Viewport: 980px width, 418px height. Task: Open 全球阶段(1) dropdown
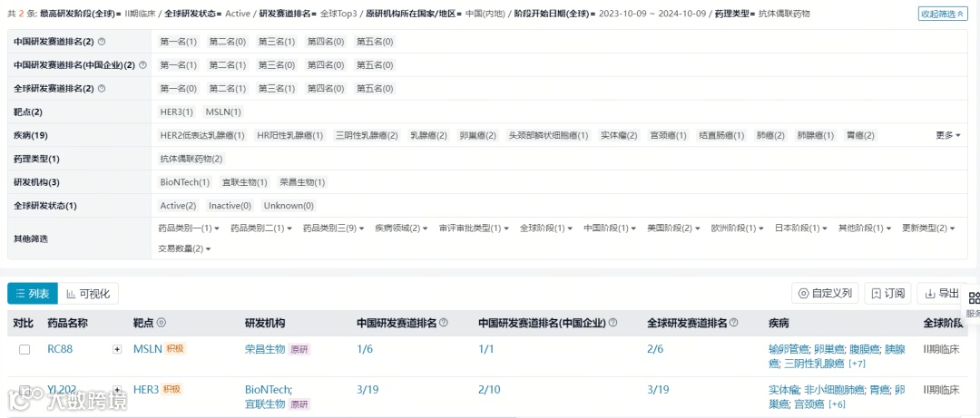(546, 228)
